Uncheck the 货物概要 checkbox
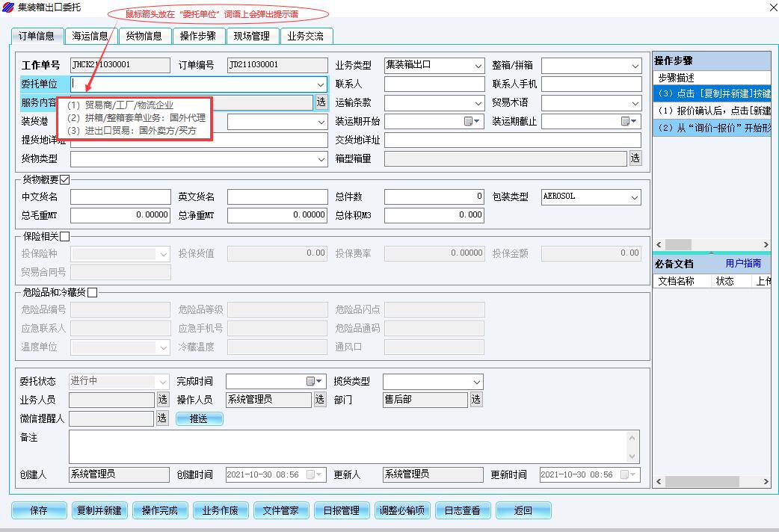This screenshot has width=779, height=532. point(64,179)
